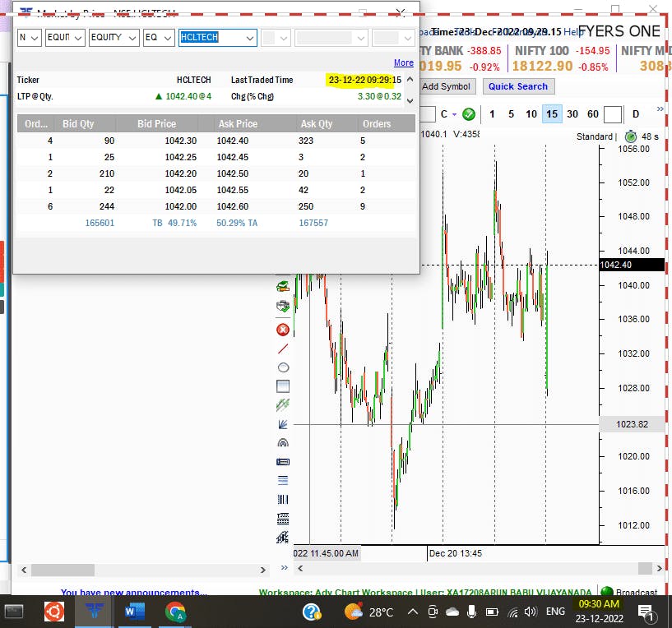The image size is (672, 628).
Task: Show hidden system tray icons chevron
Action: point(412,612)
